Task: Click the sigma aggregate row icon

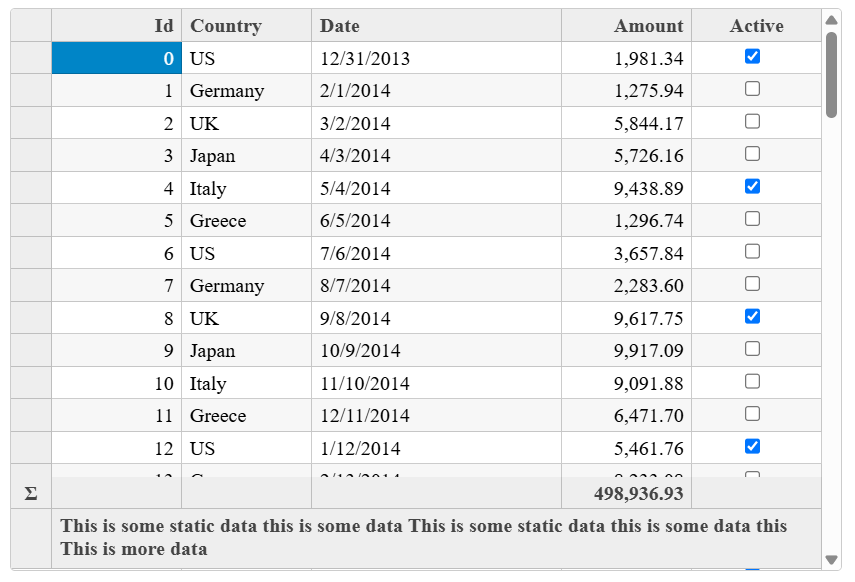Action: click(x=31, y=494)
